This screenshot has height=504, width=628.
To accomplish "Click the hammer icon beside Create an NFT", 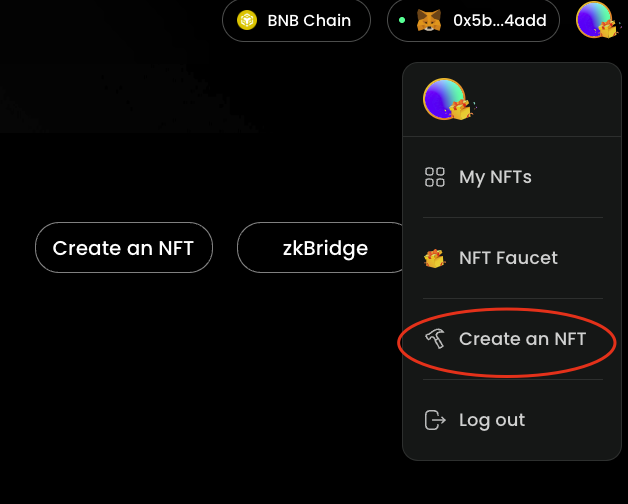I will [435, 339].
